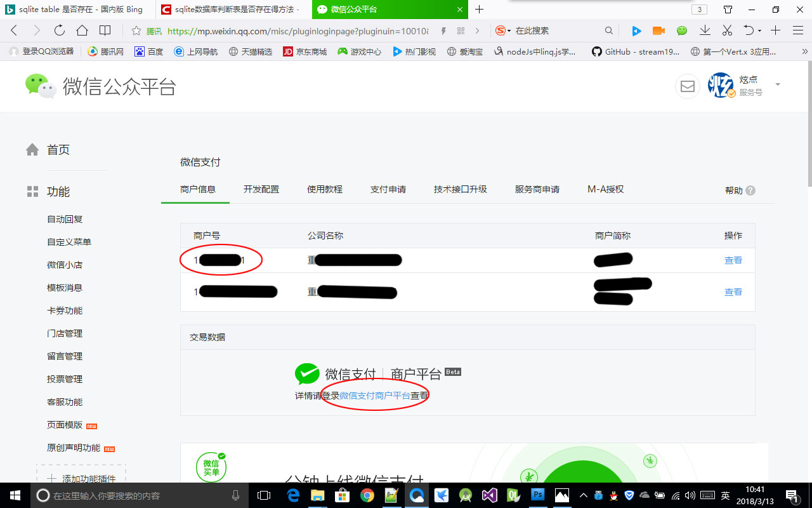
Task: Open Photoshop from the taskbar
Action: 538,495
